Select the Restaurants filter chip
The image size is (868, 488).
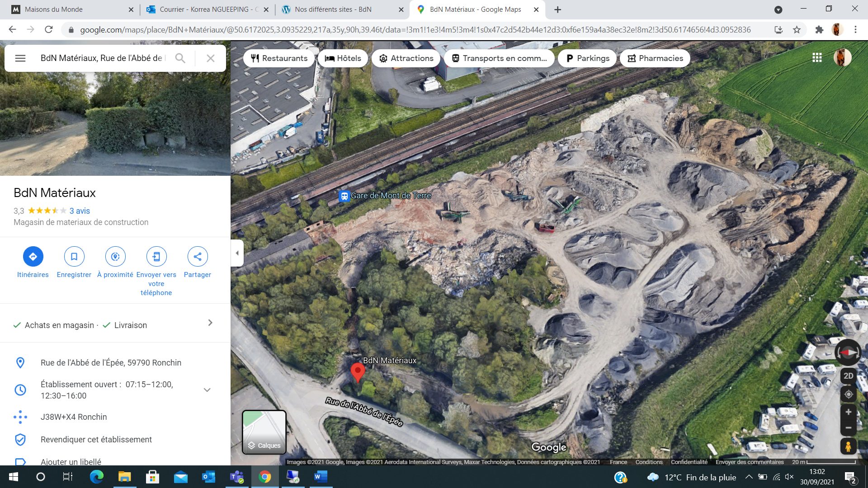tap(279, 58)
